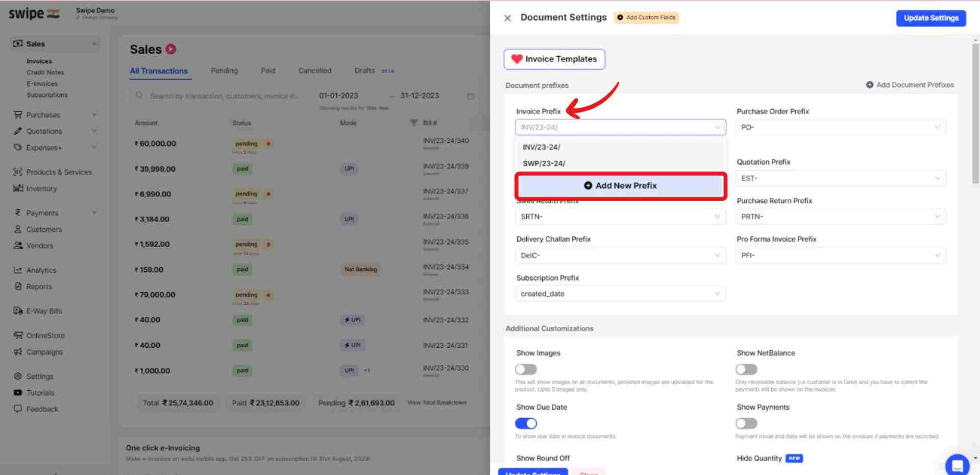
Task: Open the Delivery Challan Prefix dropdown
Action: (621, 255)
